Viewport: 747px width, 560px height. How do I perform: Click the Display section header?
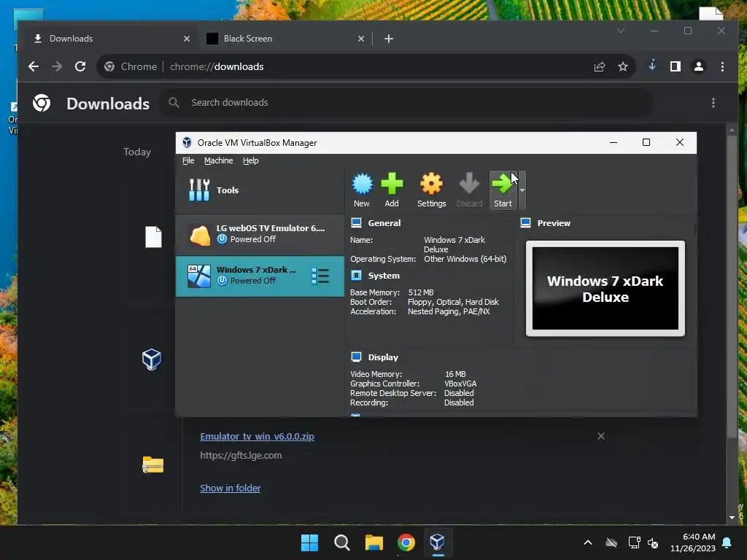(x=382, y=357)
